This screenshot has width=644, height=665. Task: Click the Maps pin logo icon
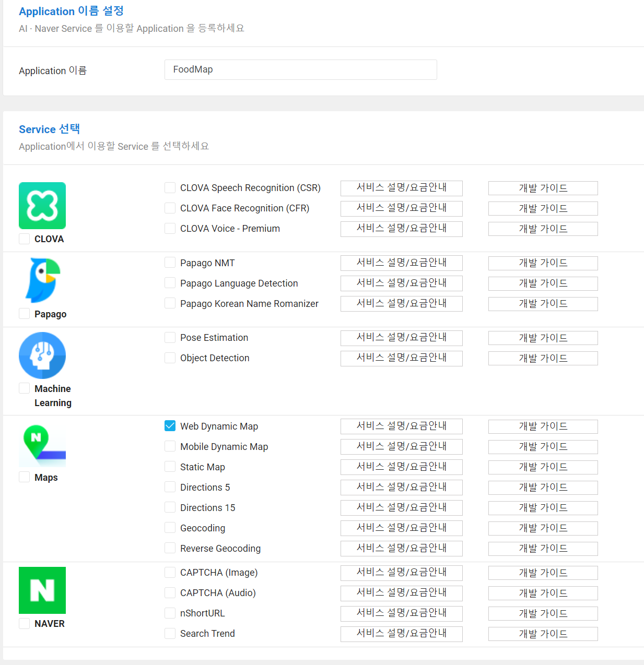(x=42, y=444)
